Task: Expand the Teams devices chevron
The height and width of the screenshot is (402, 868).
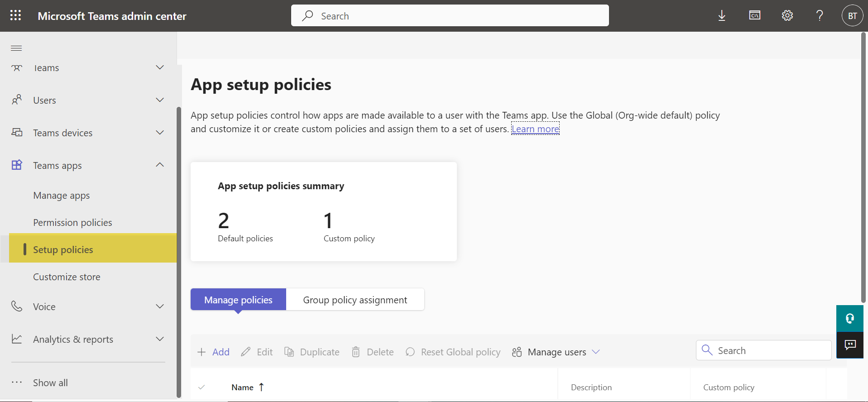Action: (x=160, y=133)
